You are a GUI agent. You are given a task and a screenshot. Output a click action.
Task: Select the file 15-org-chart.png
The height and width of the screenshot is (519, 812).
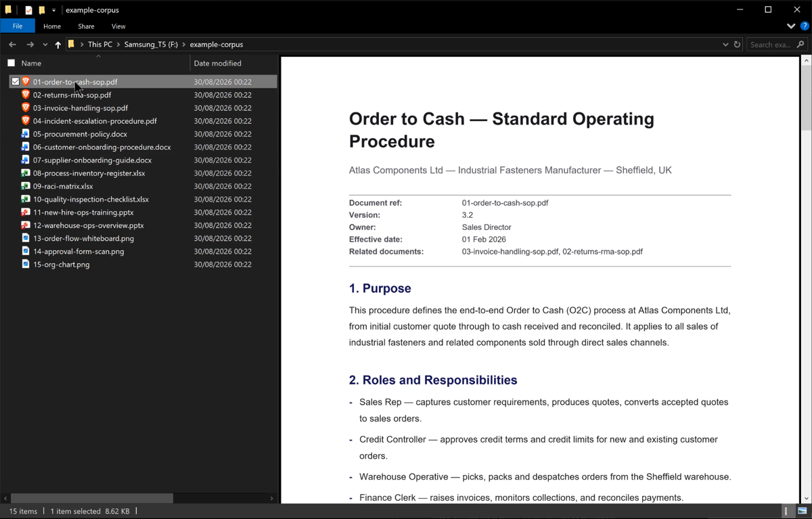point(61,265)
